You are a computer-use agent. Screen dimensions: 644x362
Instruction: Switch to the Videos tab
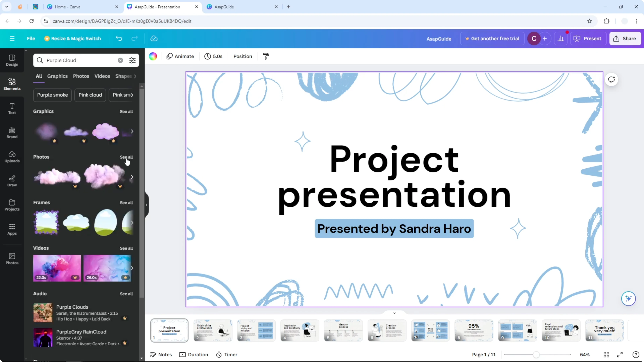(102, 76)
